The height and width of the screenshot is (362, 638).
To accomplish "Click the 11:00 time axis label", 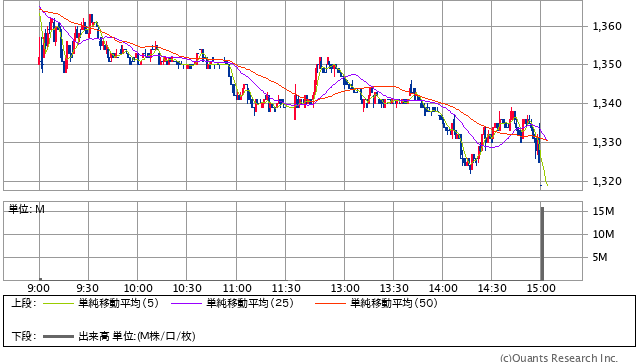I will pos(237,288).
